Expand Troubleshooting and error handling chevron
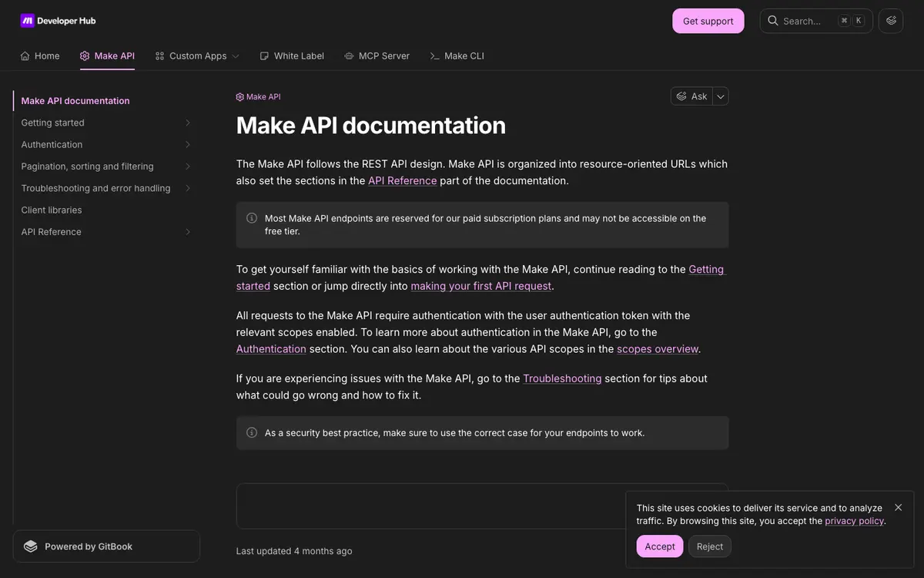 [188, 188]
